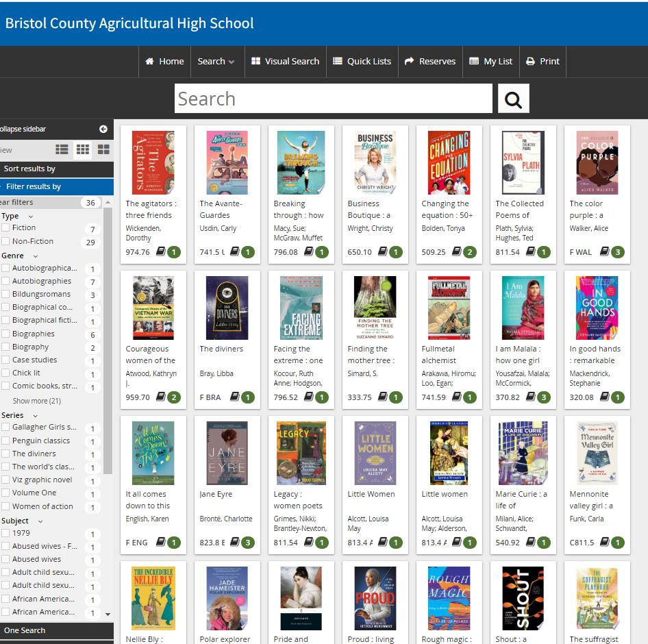This screenshot has width=648, height=644.
Task: Select the Penguin classics series checkbox
Action: [5, 441]
